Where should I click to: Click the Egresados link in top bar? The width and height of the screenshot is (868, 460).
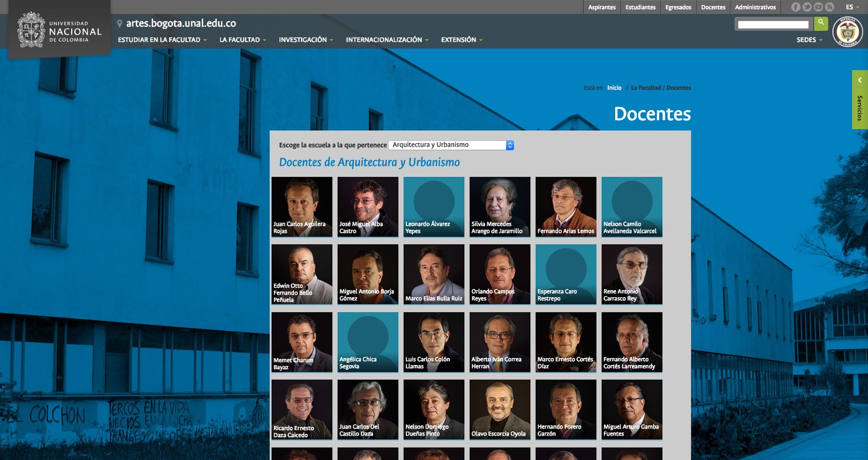[678, 7]
